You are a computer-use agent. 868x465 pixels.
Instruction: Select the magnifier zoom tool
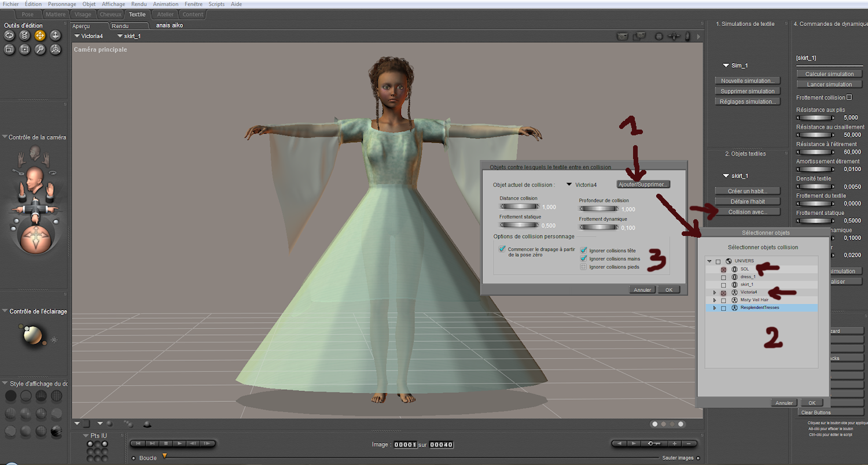coord(40,50)
